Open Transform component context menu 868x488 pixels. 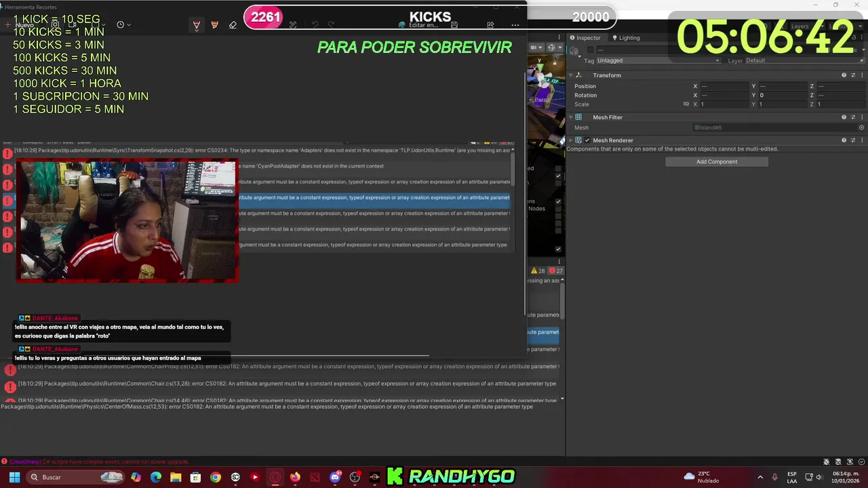(862, 75)
